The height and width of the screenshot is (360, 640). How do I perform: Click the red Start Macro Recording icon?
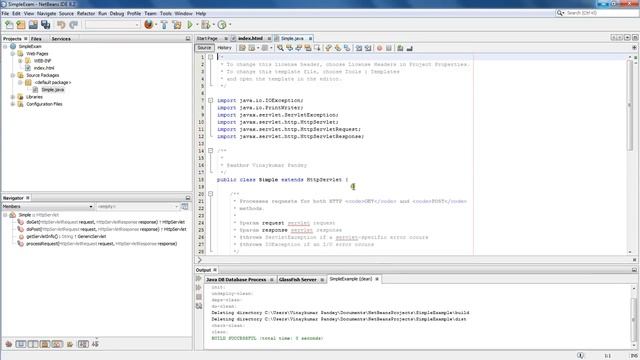(380, 48)
